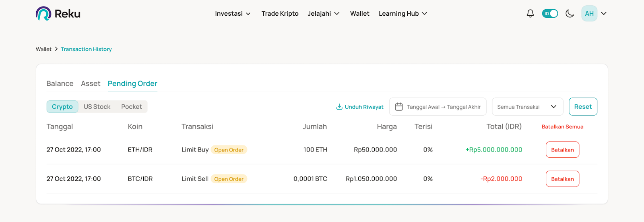644x222 pixels.
Task: Select the US Stock segment filter
Action: [97, 107]
